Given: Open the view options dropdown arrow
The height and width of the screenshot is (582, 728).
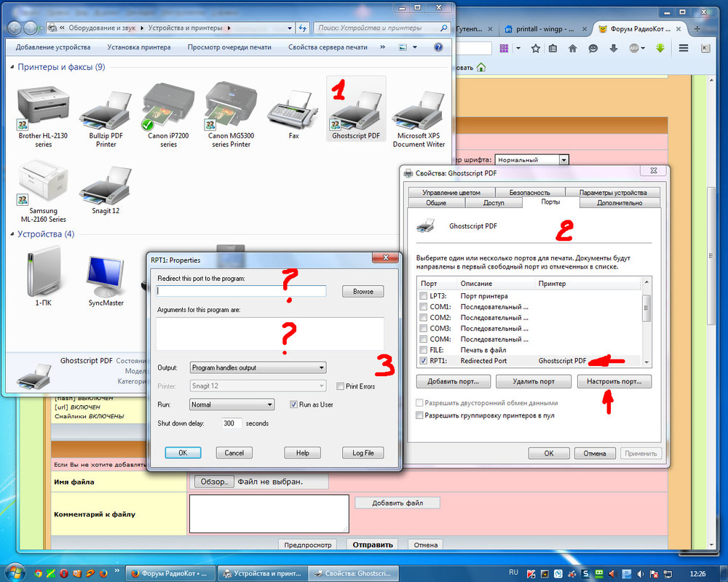Looking at the screenshot, I should [415, 47].
